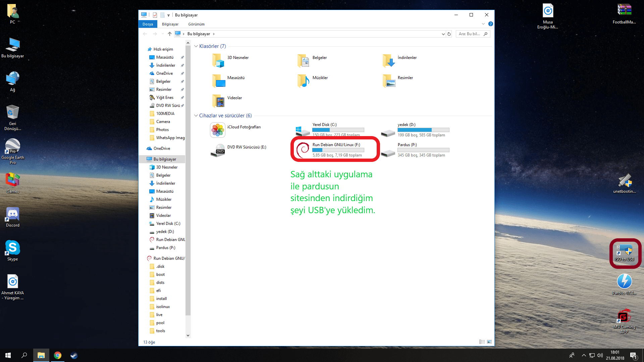
Task: Switch to large icons view button
Action: point(489,342)
